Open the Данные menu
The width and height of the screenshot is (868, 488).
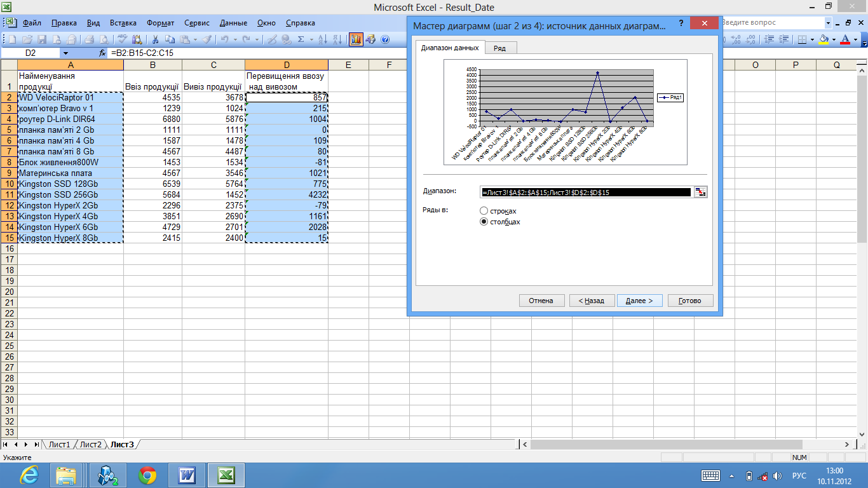pyautogui.click(x=233, y=23)
